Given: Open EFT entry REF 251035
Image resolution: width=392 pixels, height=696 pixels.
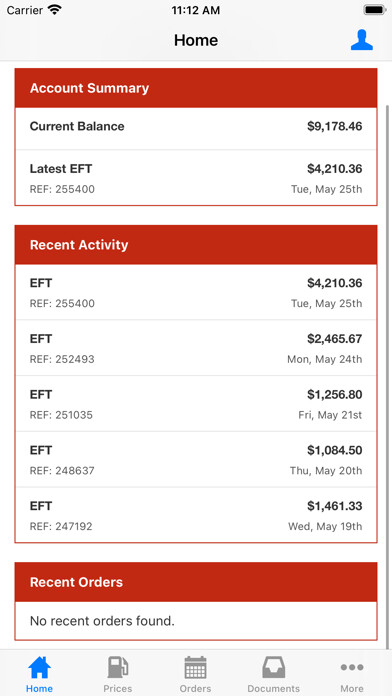Looking at the screenshot, I should coord(196,403).
